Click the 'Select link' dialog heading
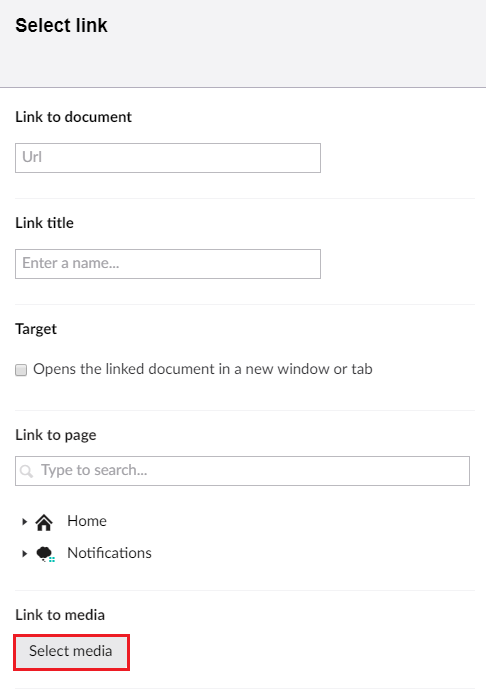Image resolution: width=486 pixels, height=692 pixels. (x=61, y=25)
